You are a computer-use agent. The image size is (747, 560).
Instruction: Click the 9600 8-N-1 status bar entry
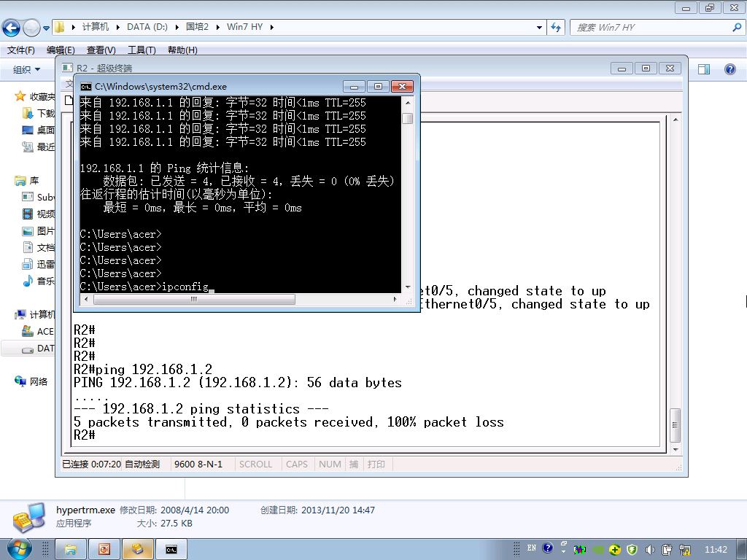pyautogui.click(x=198, y=464)
